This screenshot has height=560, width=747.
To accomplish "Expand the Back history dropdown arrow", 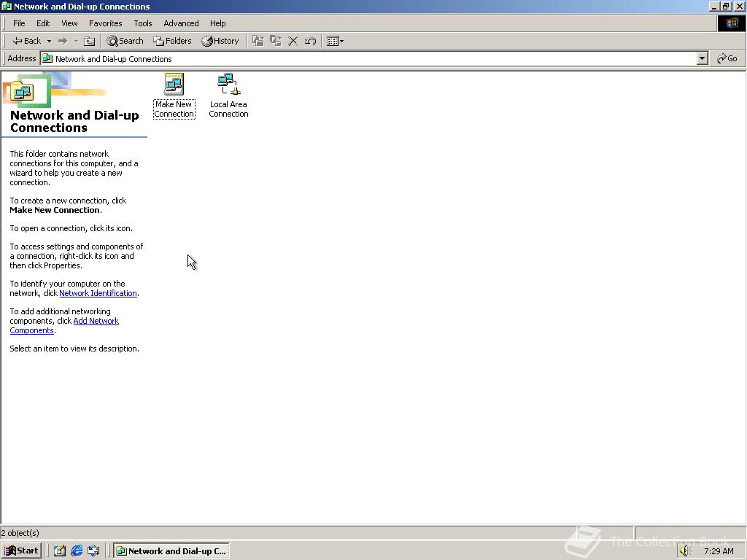I will (49, 41).
